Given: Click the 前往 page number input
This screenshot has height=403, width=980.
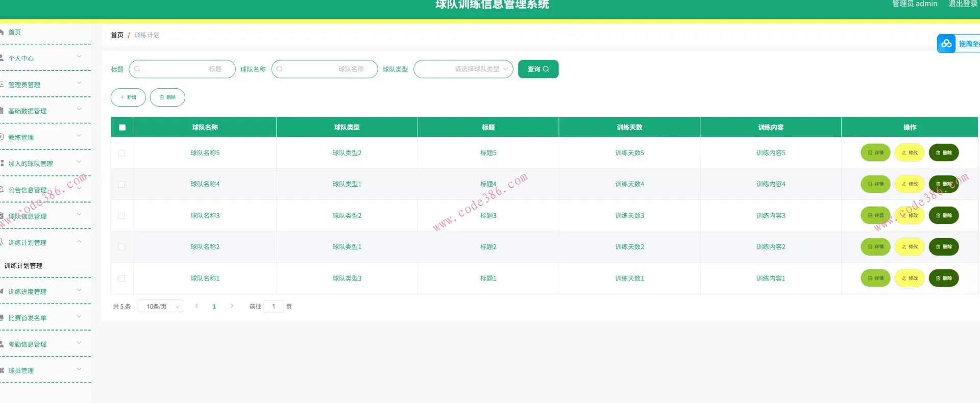Looking at the screenshot, I should pyautogui.click(x=274, y=307).
